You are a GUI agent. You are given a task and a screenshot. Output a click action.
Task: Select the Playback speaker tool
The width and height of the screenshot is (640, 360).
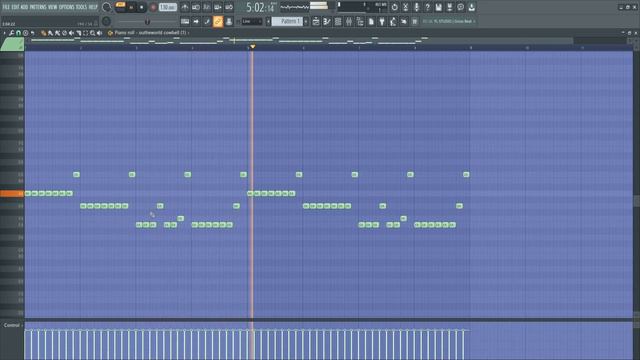pyautogui.click(x=100, y=33)
